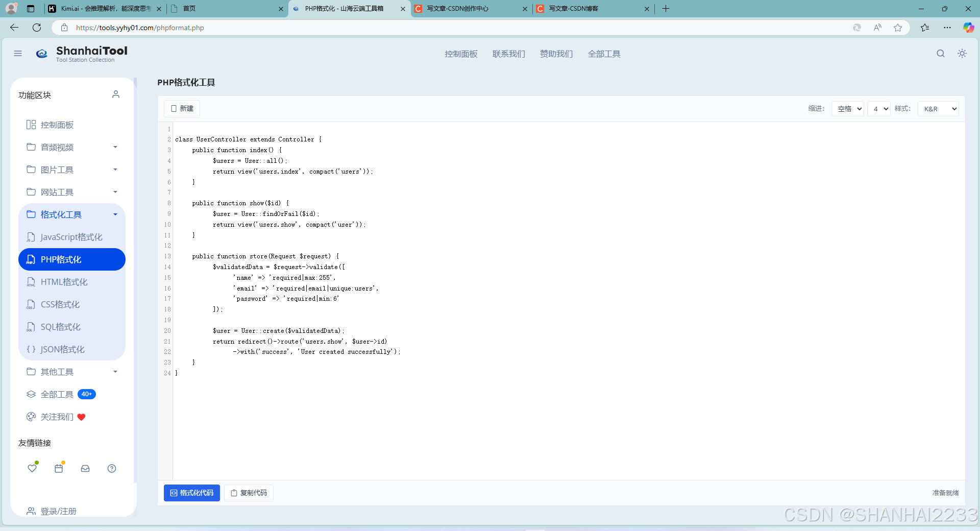Viewport: 980px width, 531px height.
Task: Open JavaScript格式化 tool
Action: coord(71,237)
